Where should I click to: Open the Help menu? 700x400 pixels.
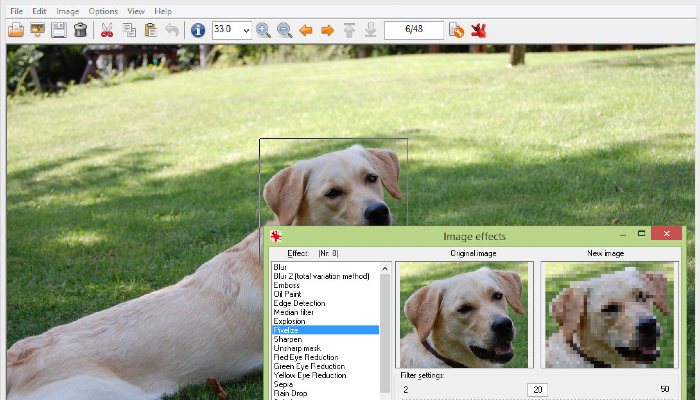(163, 11)
